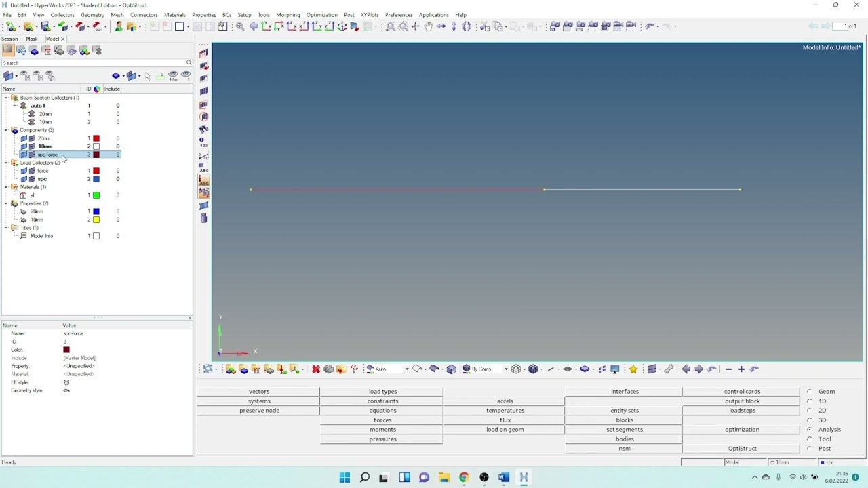The height and width of the screenshot is (488, 868).
Task: Open the constraints panel
Action: [x=382, y=401]
